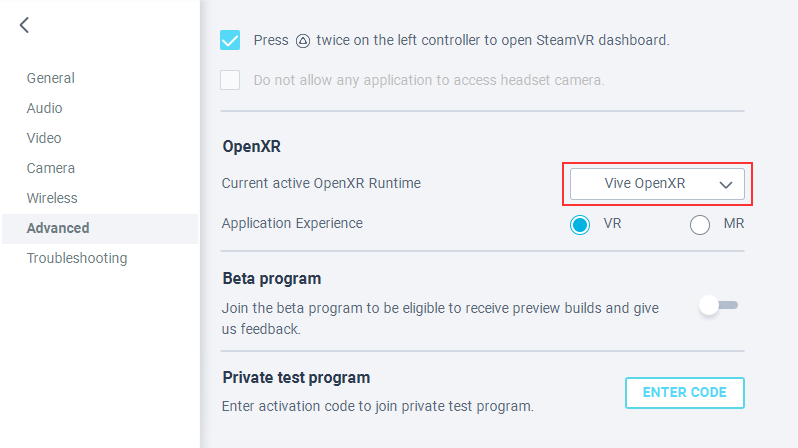
Task: Click the controller button icon in the shortcut text
Action: tap(303, 41)
